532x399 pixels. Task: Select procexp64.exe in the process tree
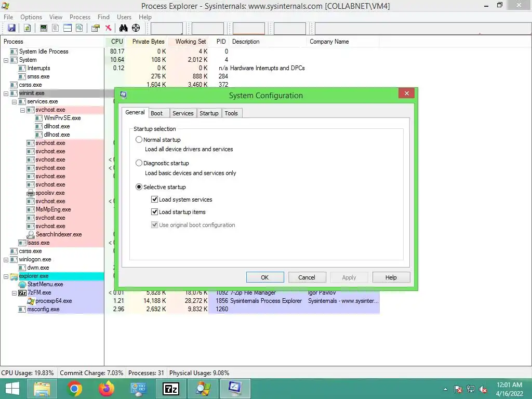coord(54,301)
